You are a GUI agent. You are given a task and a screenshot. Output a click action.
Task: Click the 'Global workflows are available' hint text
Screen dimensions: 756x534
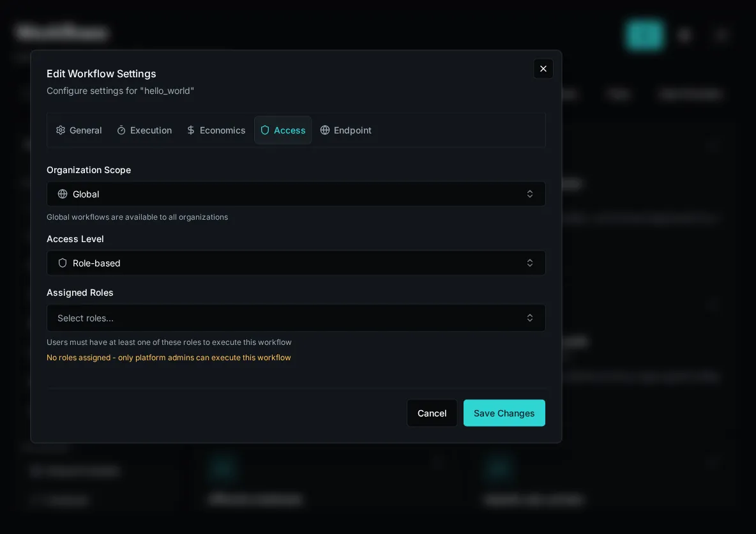pyautogui.click(x=137, y=217)
